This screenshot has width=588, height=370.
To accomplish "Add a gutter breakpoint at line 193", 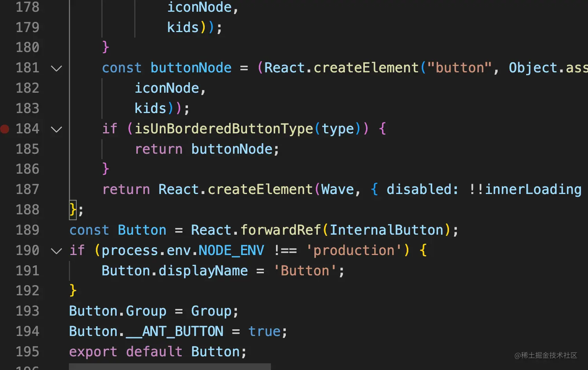I will tap(5, 311).
